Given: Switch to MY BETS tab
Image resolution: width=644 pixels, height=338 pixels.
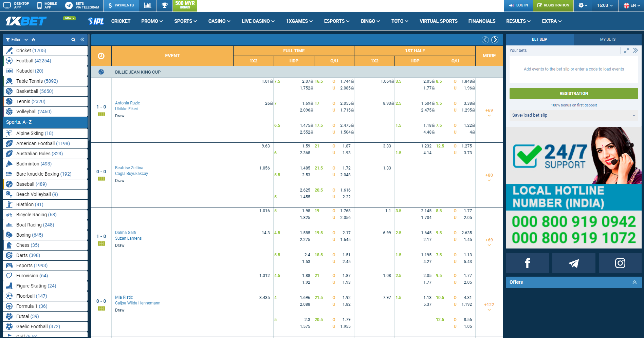Looking at the screenshot, I should point(608,40).
